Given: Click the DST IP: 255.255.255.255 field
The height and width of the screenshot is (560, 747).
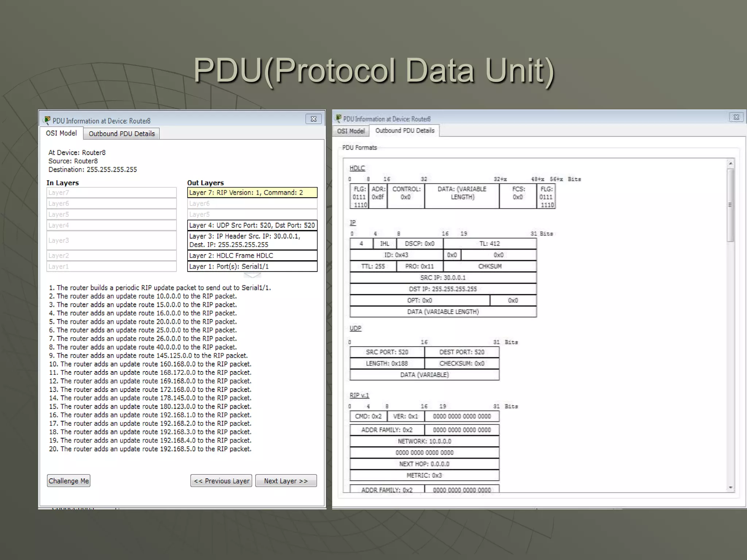Looking at the screenshot, I should pyautogui.click(x=443, y=289).
